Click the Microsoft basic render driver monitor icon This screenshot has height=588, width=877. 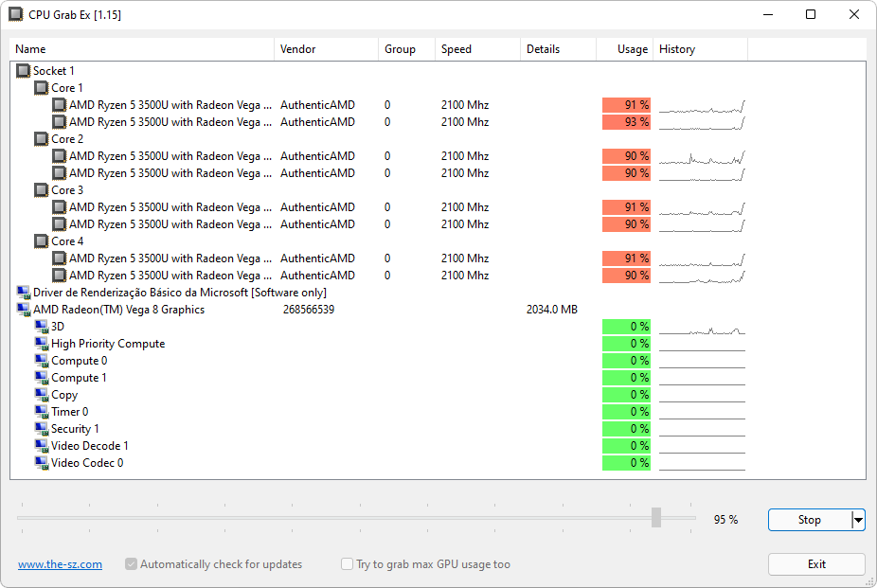[x=23, y=293]
